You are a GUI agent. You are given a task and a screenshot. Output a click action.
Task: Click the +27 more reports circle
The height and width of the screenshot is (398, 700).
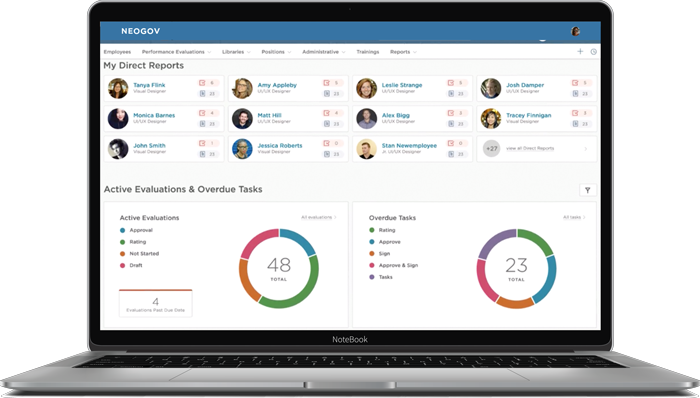(x=492, y=149)
